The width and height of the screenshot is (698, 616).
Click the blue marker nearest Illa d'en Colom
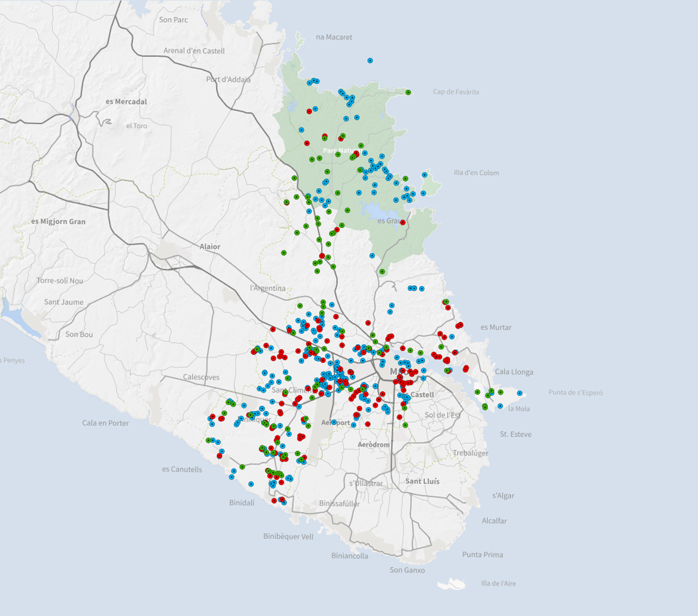[x=425, y=175]
